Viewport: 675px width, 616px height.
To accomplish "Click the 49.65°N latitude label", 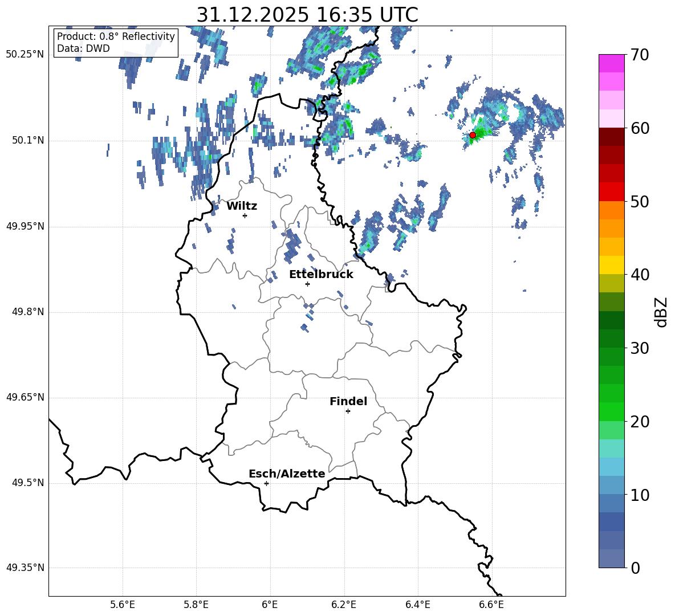I will coord(25,397).
